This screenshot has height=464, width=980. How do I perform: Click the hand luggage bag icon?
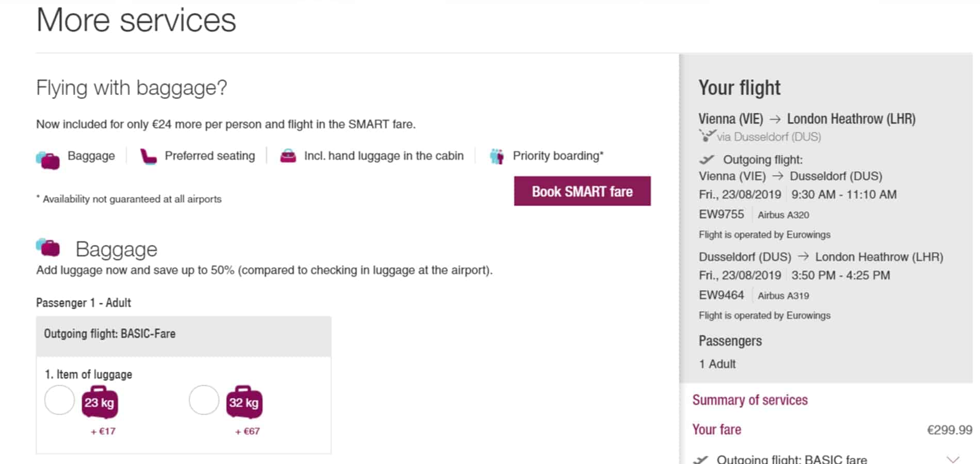pos(288,156)
